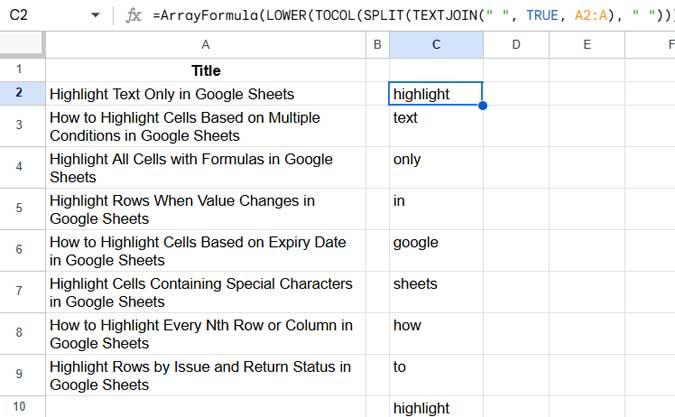Select column B header
The width and height of the screenshot is (675, 417).
[378, 45]
